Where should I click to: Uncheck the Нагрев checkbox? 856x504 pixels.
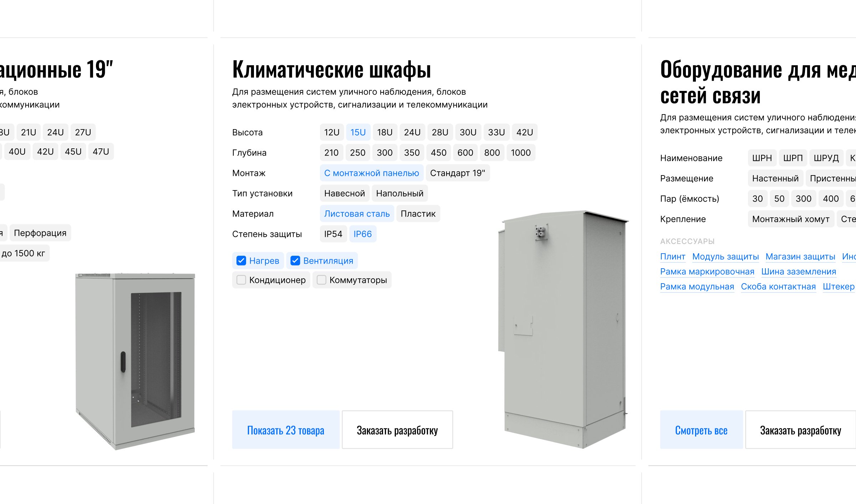coord(241,261)
